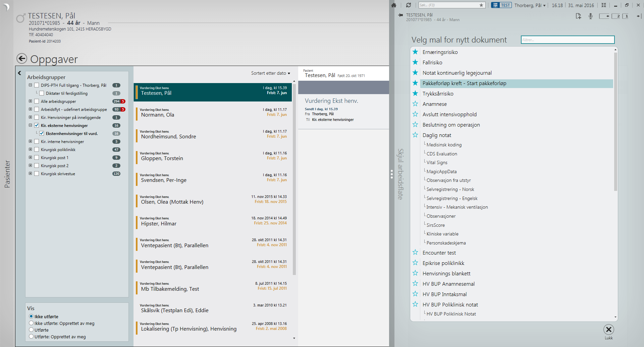Viewport: 644px width, 347px height.
Task: Expand the Kirurgisk skrivestue node
Action: coord(30,173)
